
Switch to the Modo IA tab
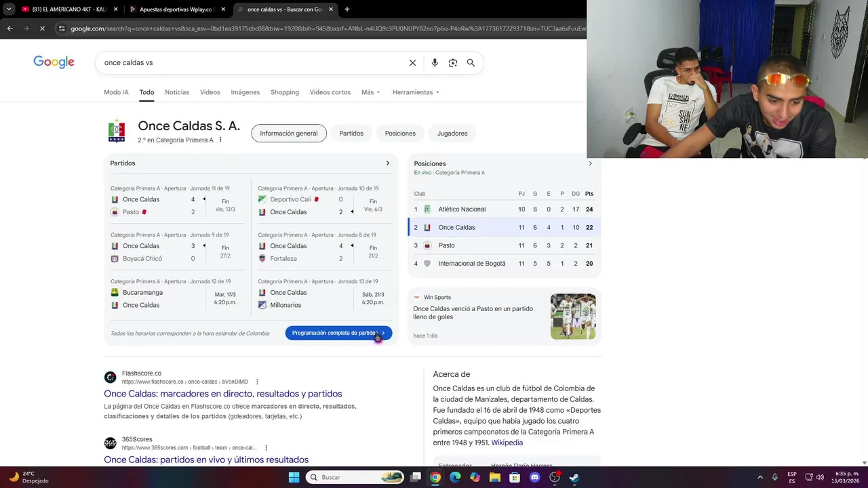[x=116, y=92]
